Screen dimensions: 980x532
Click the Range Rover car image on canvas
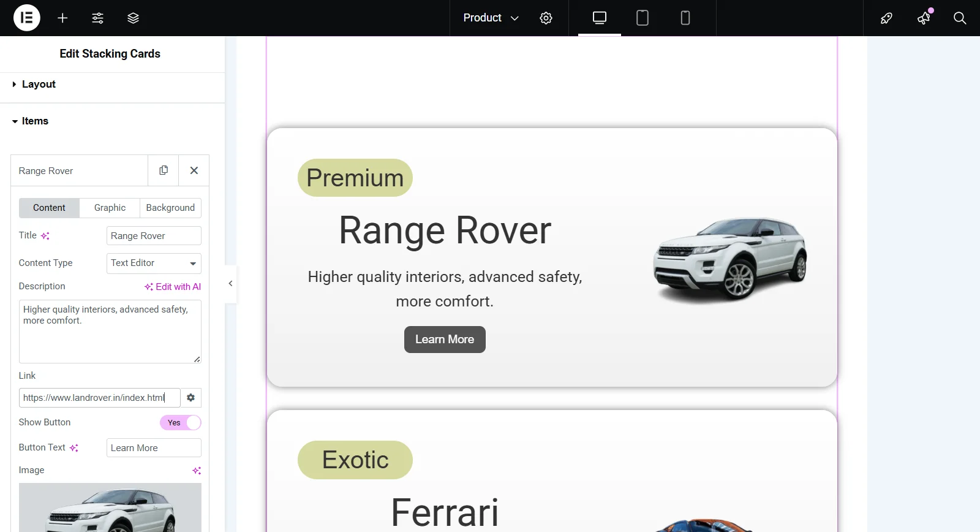click(x=730, y=260)
